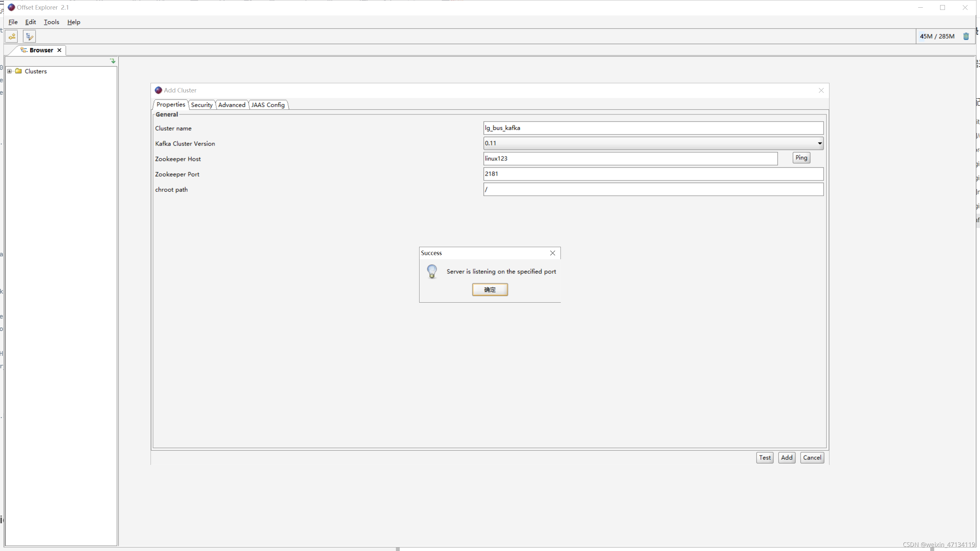Screen dimensions: 980x551
Task: Click the Ping button for Zookeeper Host
Action: (x=802, y=158)
